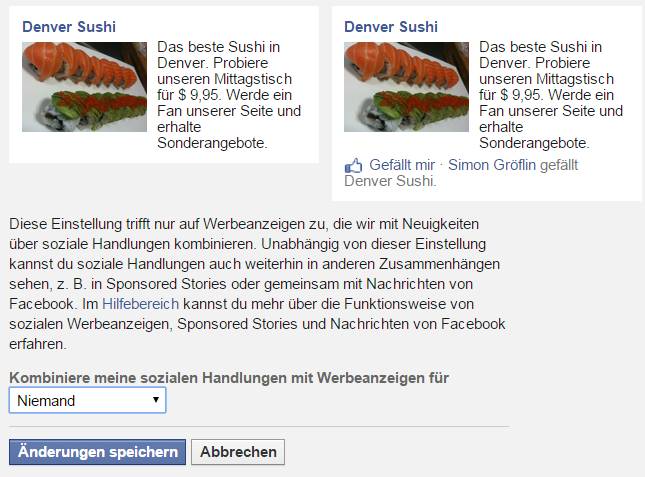This screenshot has height=477, width=645.
Task: Open the Niemand dropdown arrow
Action: click(156, 400)
